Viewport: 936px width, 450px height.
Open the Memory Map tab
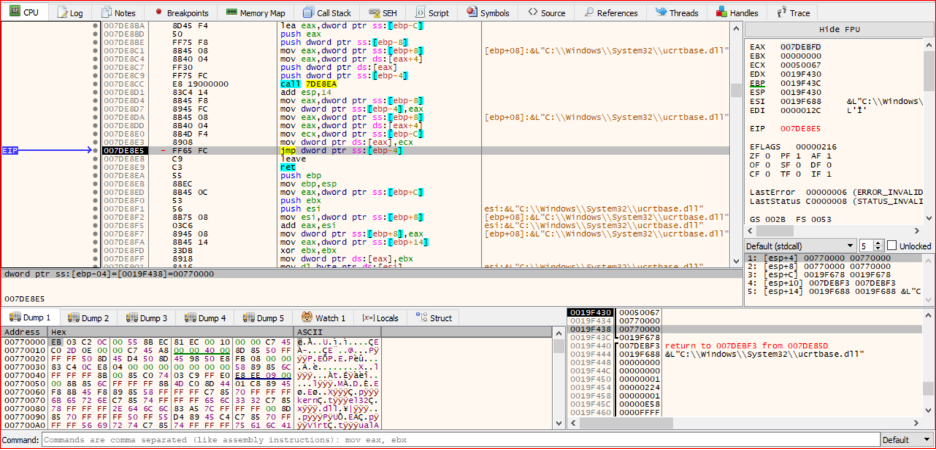click(255, 12)
